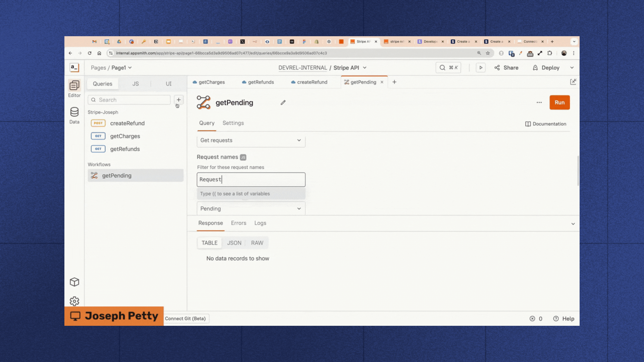
Task: Open app preview with the play icon
Action: (481, 67)
